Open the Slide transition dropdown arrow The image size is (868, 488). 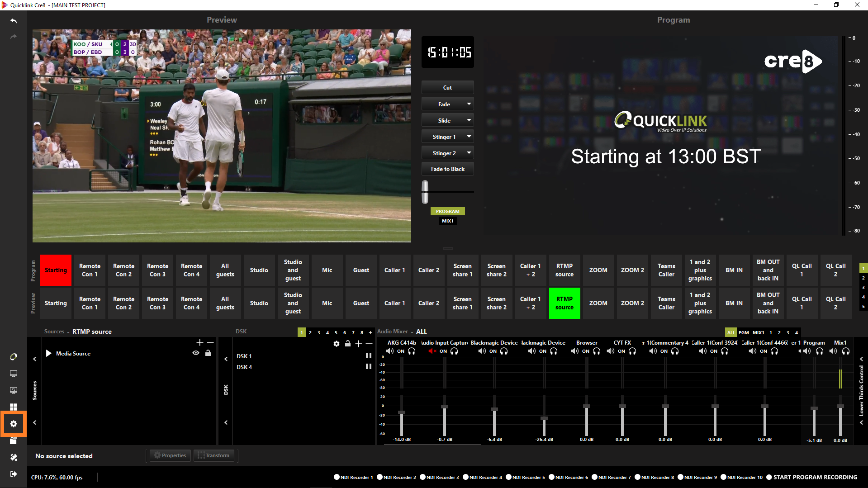pyautogui.click(x=469, y=120)
